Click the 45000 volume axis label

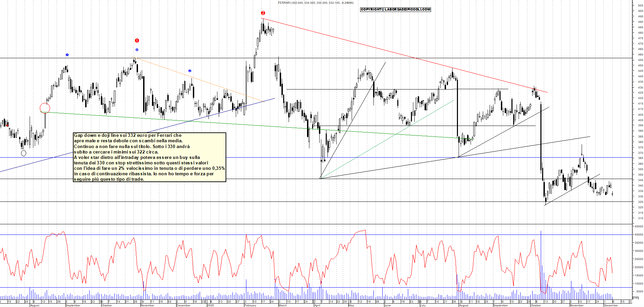(x=639, y=226)
